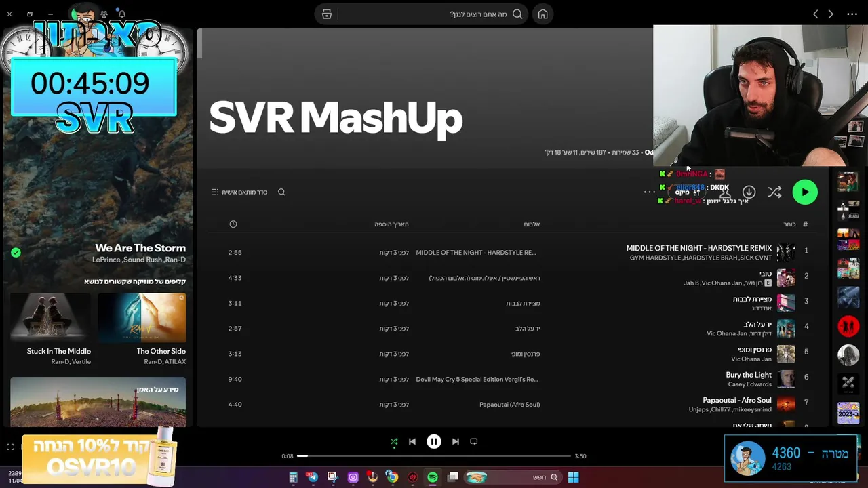This screenshot has height=488, width=868.
Task: Navigate forward with the right arrow
Action: (830, 14)
